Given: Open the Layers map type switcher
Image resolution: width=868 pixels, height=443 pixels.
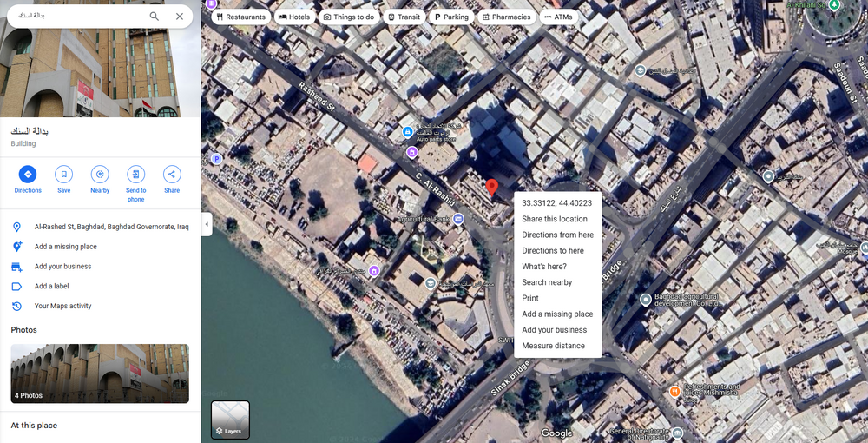Looking at the screenshot, I should point(230,420).
